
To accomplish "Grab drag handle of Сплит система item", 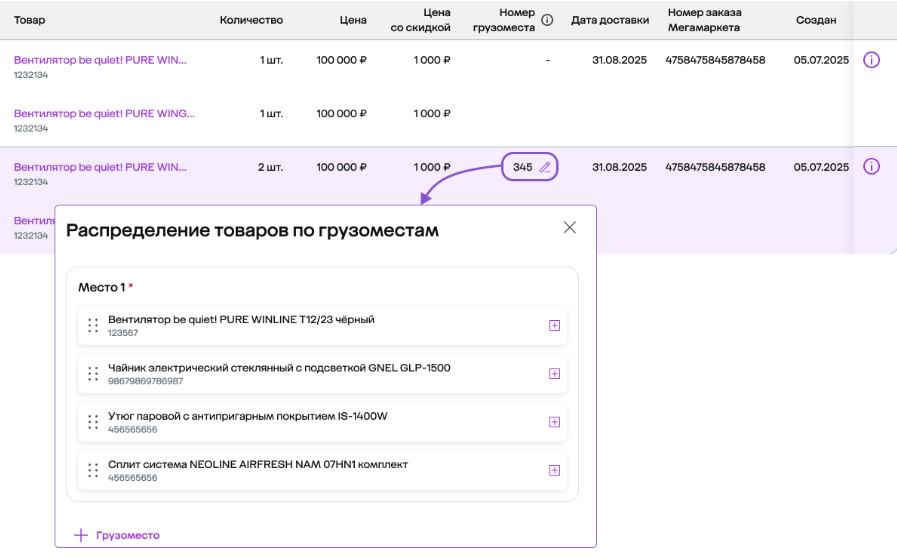I will point(92,471).
